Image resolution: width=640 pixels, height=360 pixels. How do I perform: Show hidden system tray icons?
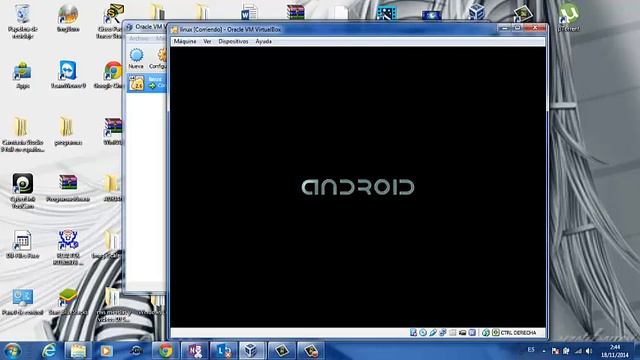tap(544, 351)
